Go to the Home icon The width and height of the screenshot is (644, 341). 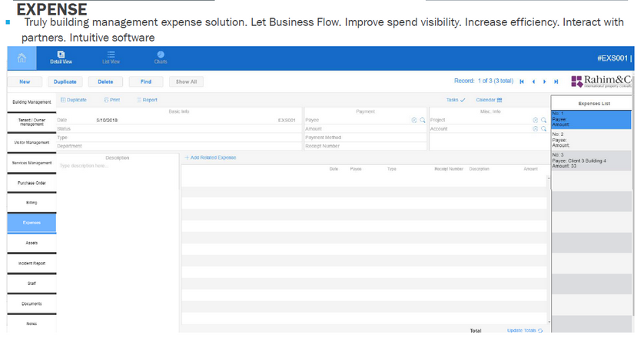tap(22, 58)
